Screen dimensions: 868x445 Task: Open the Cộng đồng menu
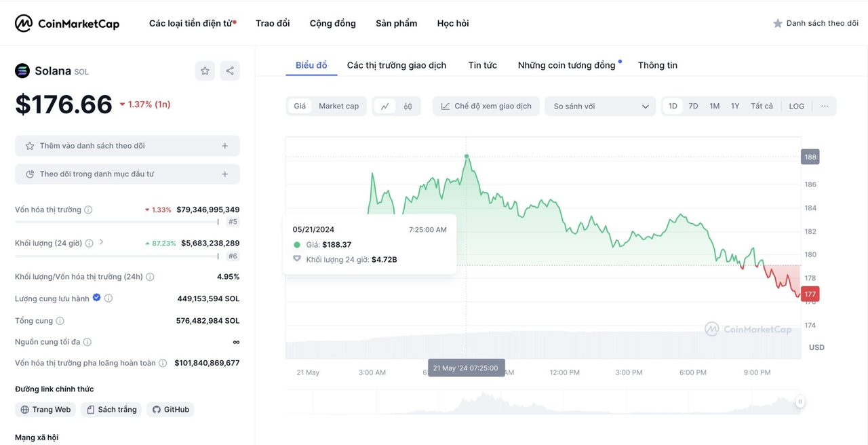click(x=333, y=23)
